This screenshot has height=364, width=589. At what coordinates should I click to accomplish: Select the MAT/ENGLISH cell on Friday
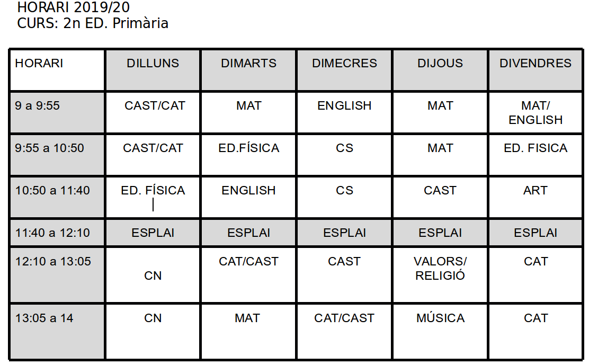click(x=536, y=113)
